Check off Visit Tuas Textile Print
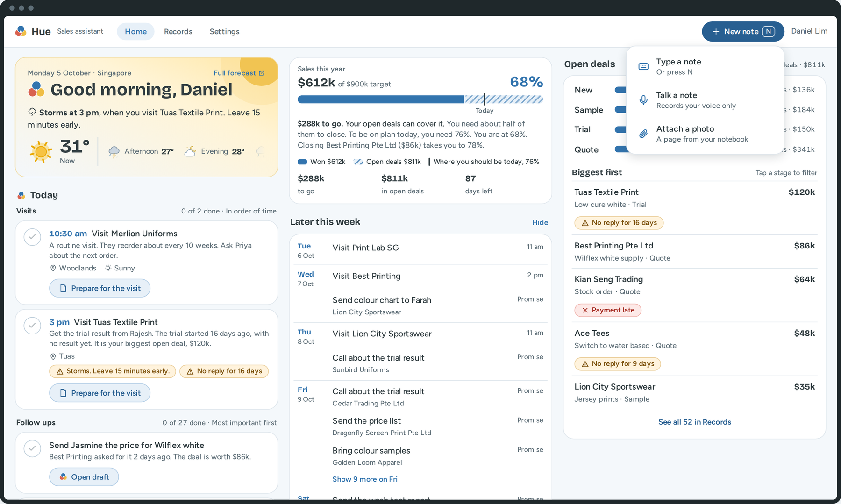 coord(32,326)
